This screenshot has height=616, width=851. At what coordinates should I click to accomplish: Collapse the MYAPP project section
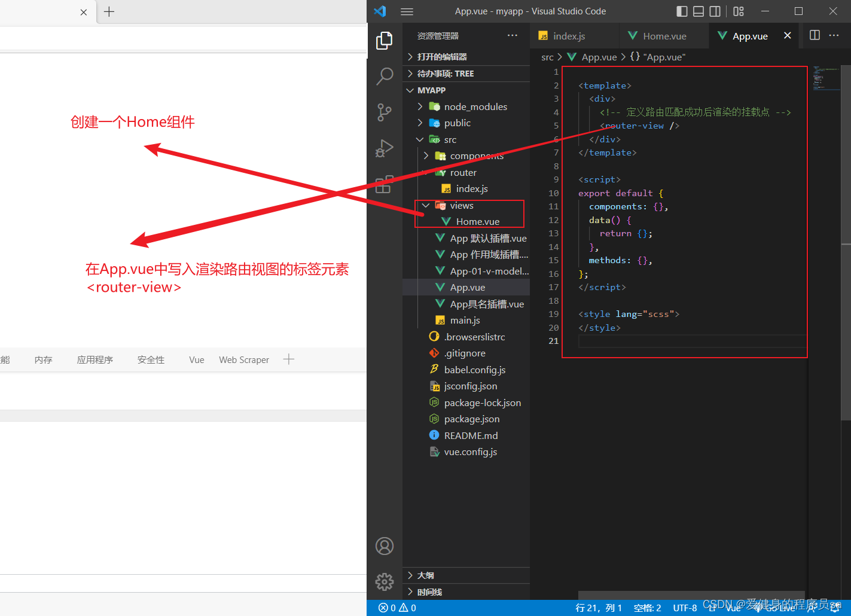pyautogui.click(x=466, y=90)
